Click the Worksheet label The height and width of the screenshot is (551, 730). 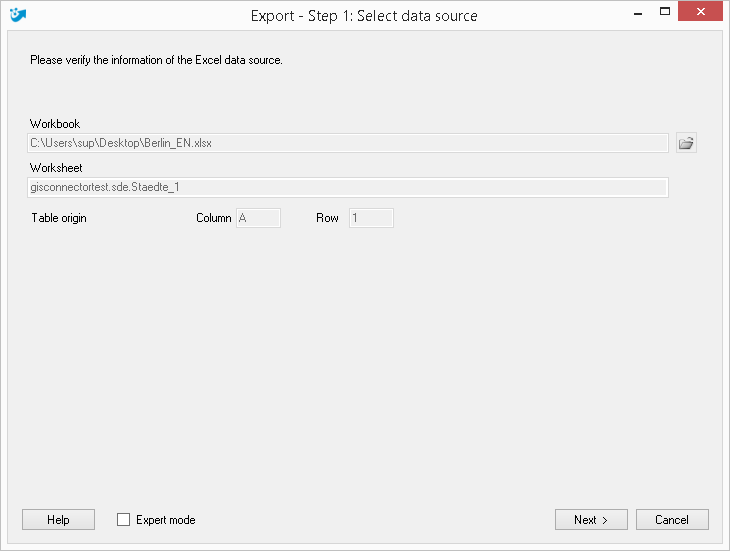(x=56, y=168)
